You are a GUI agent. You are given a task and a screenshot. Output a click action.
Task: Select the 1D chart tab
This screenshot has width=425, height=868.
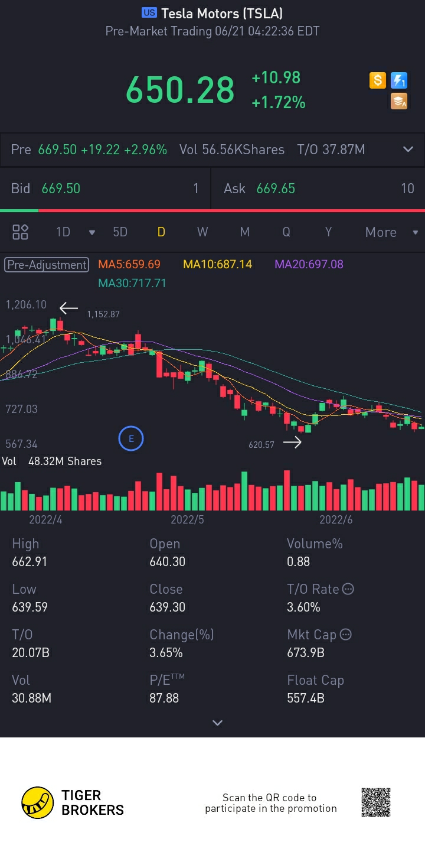click(x=63, y=232)
